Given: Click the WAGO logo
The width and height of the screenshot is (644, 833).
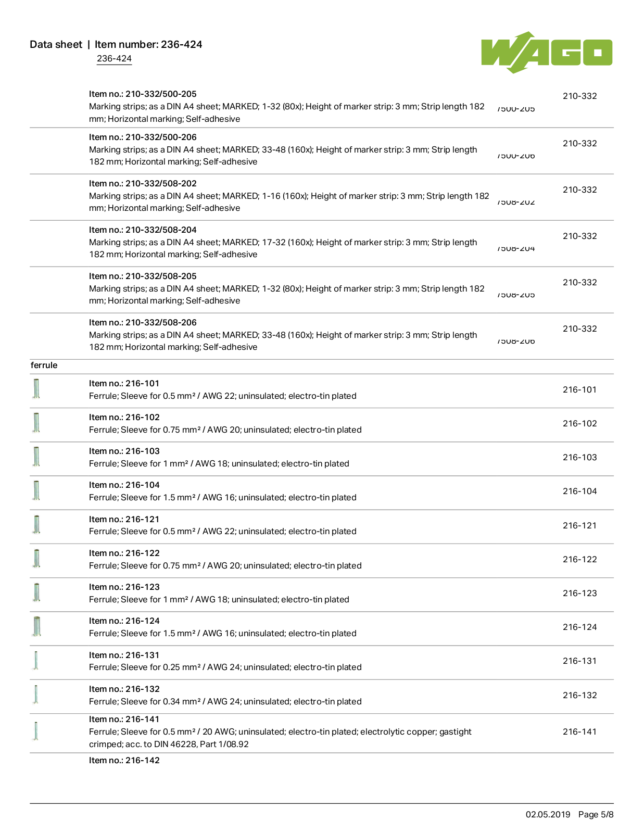Looking at the screenshot, I should tap(547, 52).
